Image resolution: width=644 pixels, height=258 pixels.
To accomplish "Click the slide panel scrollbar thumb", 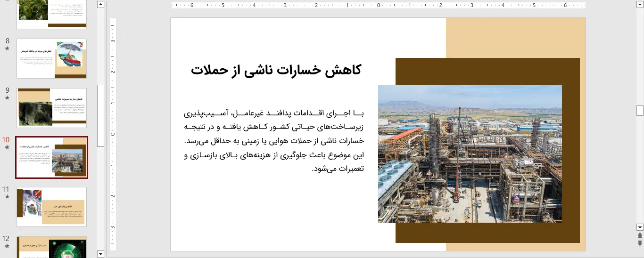I will coord(100,116).
